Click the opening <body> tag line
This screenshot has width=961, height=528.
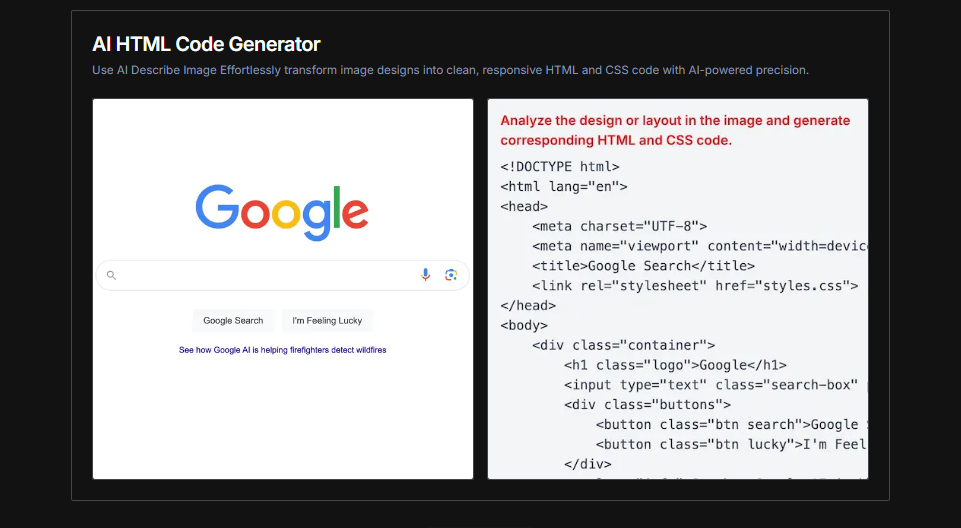click(x=524, y=325)
